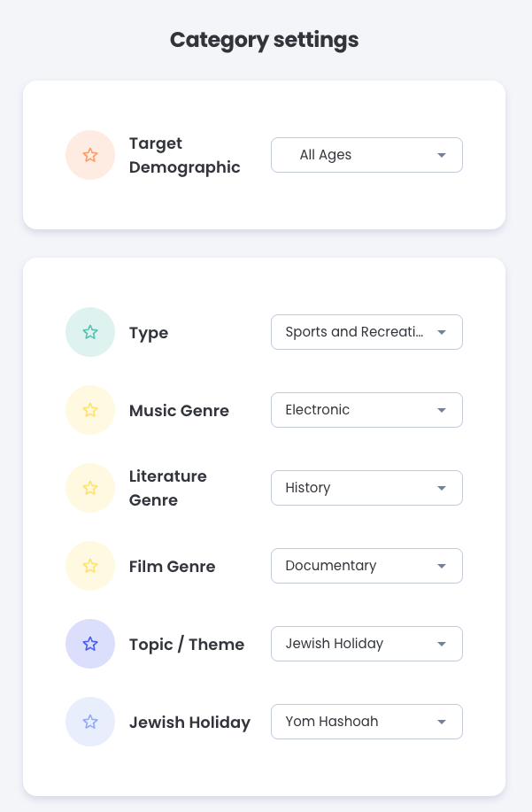
Task: Open the Music Genre dropdown set to Electronic
Action: click(x=366, y=410)
